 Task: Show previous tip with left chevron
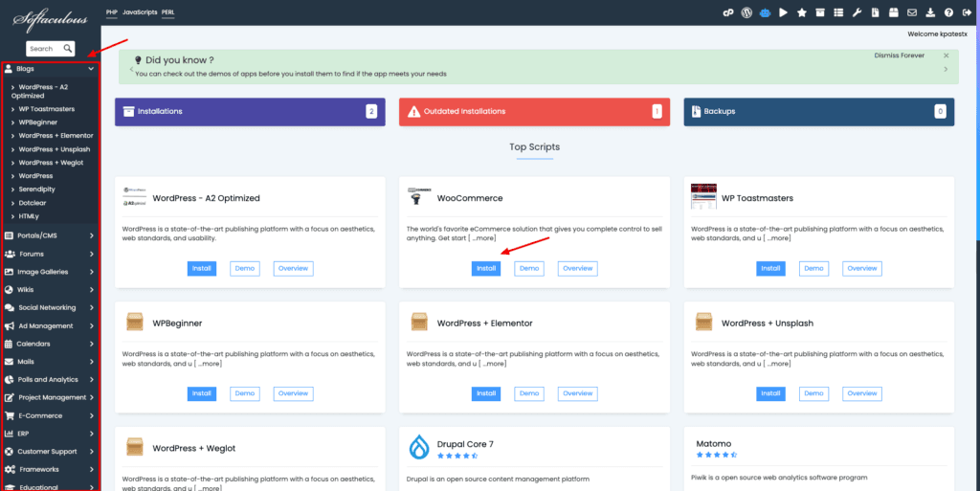pos(130,69)
